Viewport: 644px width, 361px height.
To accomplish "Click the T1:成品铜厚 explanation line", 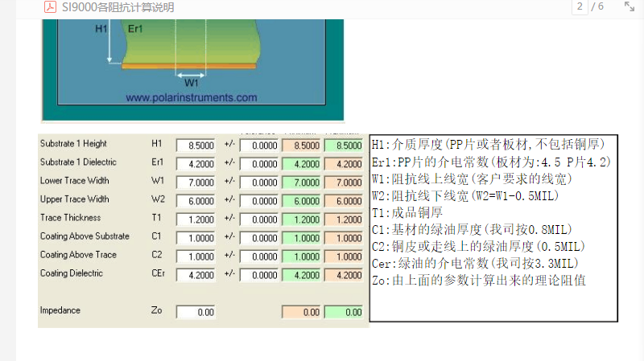I will [x=407, y=213].
